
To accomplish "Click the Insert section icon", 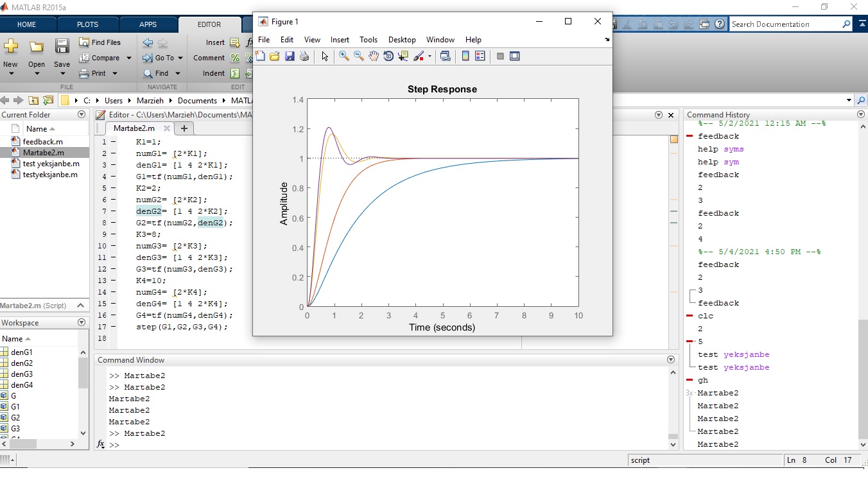I will 234,42.
